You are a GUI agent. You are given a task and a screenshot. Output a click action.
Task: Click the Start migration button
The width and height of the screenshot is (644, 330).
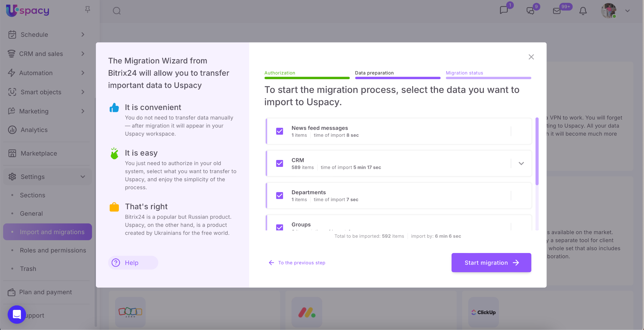(x=491, y=263)
